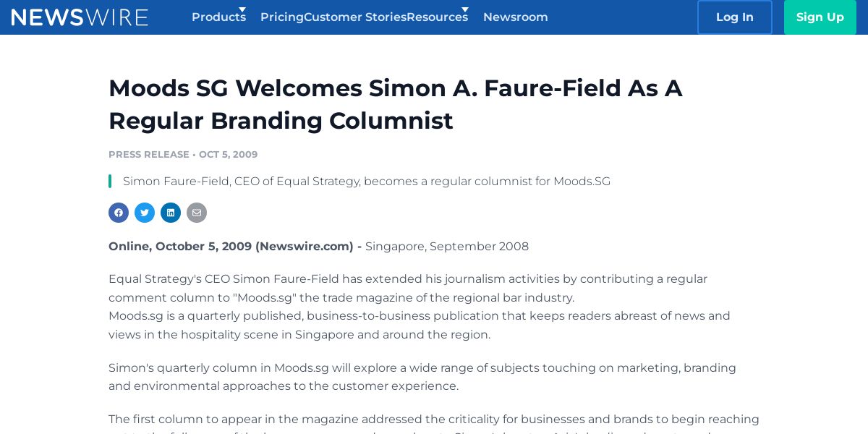868x434 pixels.
Task: Expand the Resources dropdown menu
Action: click(x=437, y=17)
